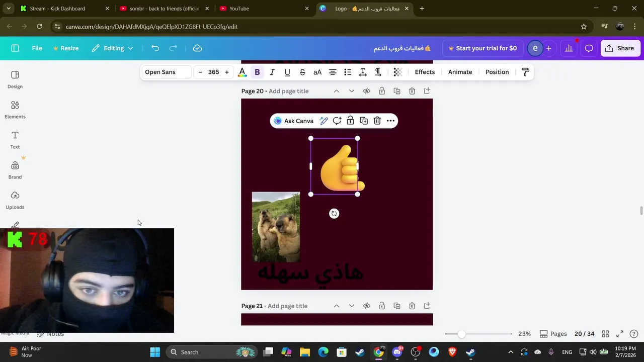Toggle uppercase text formatting
Viewport: 644px width, 362px height.
[x=317, y=72]
